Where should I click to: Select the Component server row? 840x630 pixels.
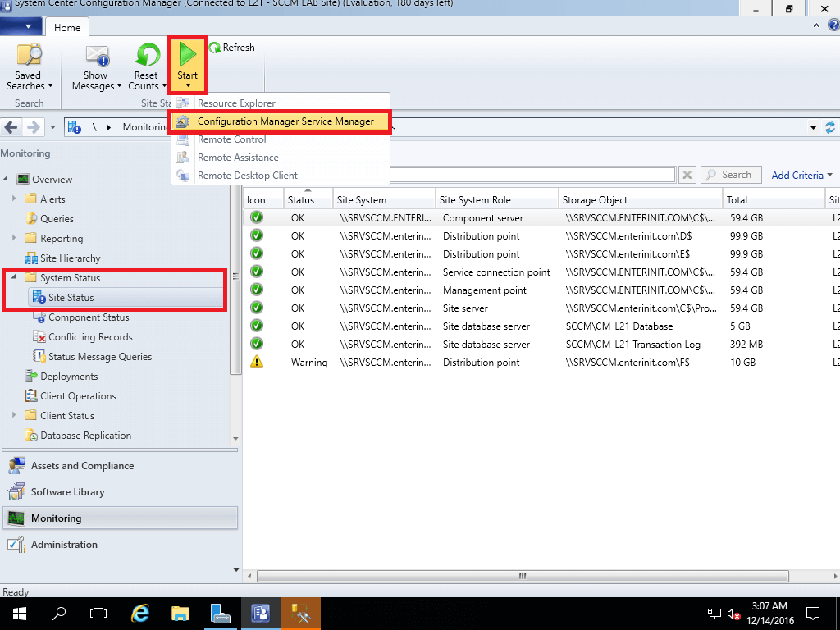click(541, 218)
